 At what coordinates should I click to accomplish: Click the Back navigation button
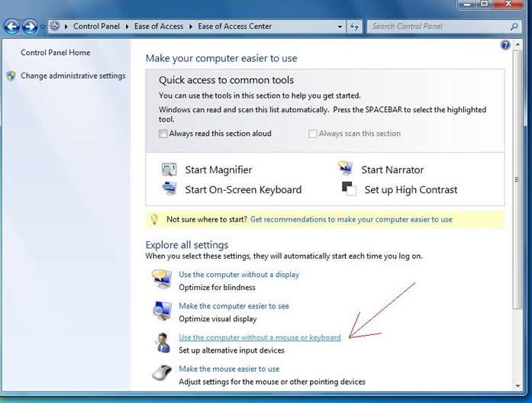[x=12, y=27]
